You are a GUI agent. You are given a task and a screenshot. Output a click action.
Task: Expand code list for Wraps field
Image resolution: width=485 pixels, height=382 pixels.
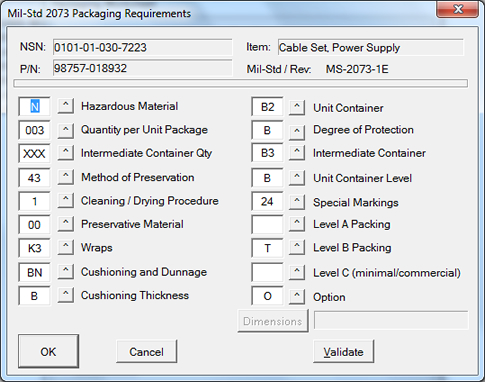tap(66, 247)
